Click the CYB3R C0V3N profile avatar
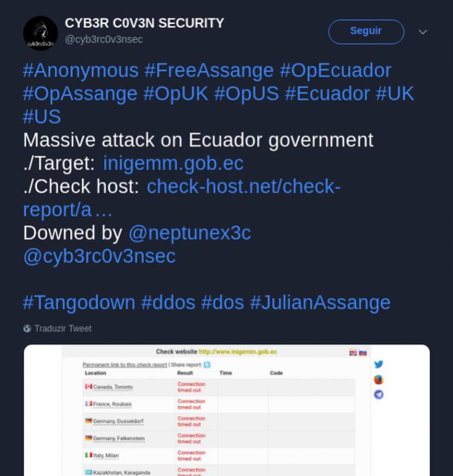453x476 pixels. (x=40, y=33)
